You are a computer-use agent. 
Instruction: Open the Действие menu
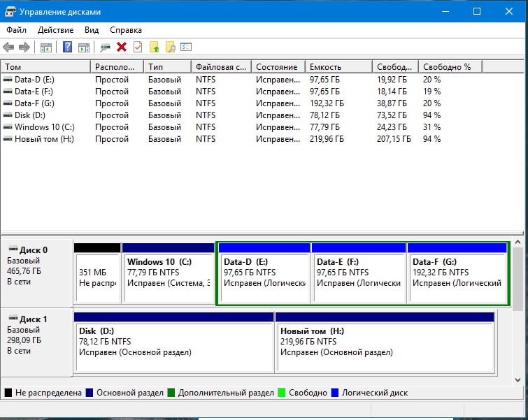coord(55,30)
